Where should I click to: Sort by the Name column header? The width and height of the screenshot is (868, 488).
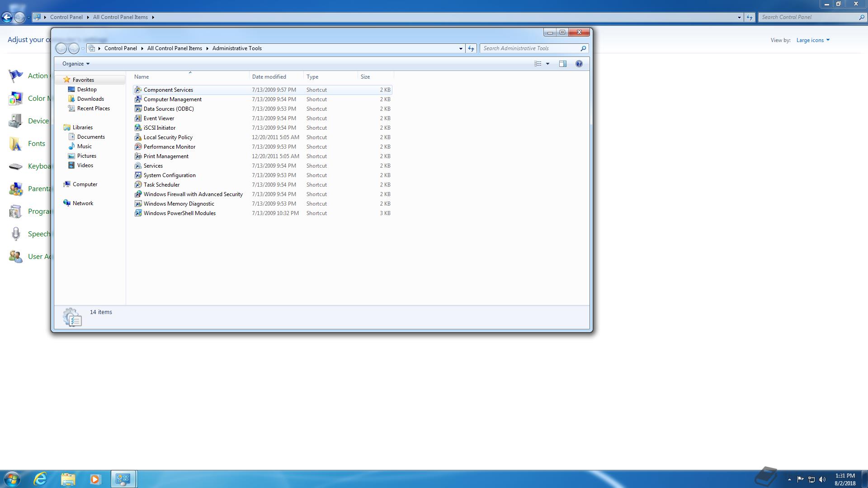[190, 77]
